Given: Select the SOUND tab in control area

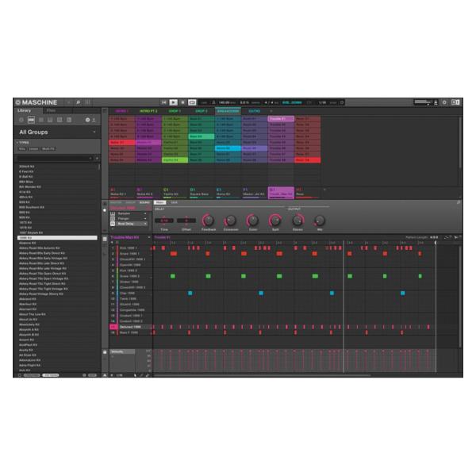Looking at the screenshot, I should (144, 202).
